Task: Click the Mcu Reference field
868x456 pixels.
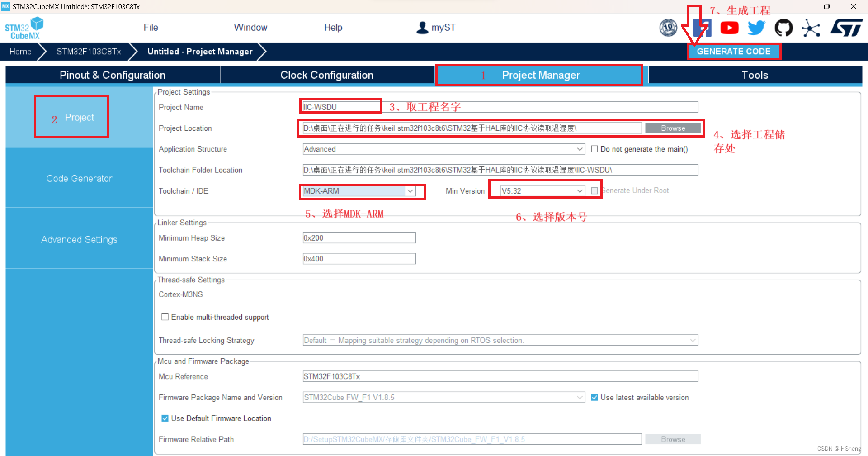Action: [x=500, y=376]
